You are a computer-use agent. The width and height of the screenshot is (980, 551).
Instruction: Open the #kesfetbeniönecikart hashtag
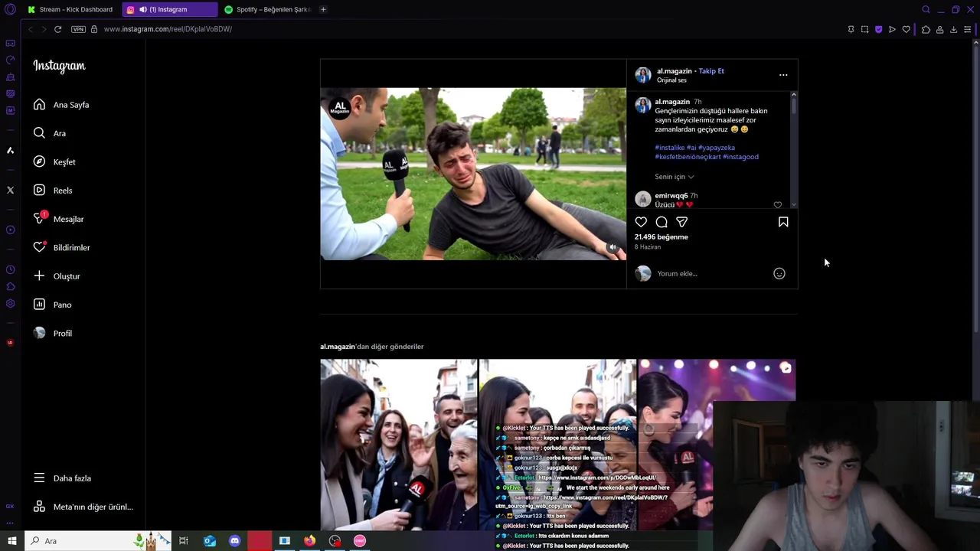pyautogui.click(x=688, y=157)
